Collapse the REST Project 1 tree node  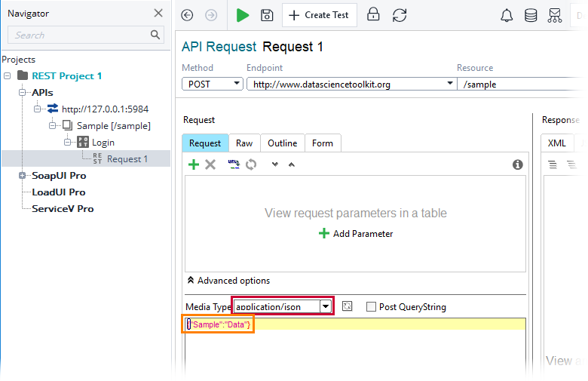(7, 76)
